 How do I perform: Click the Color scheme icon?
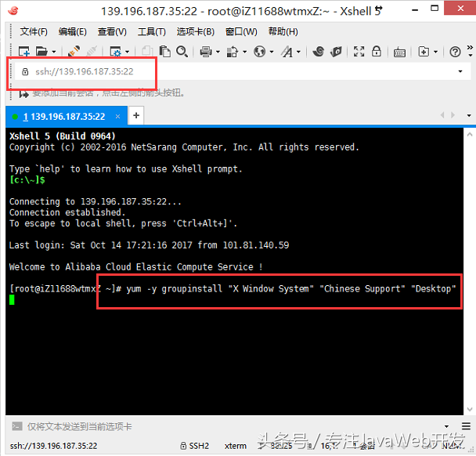click(x=233, y=52)
